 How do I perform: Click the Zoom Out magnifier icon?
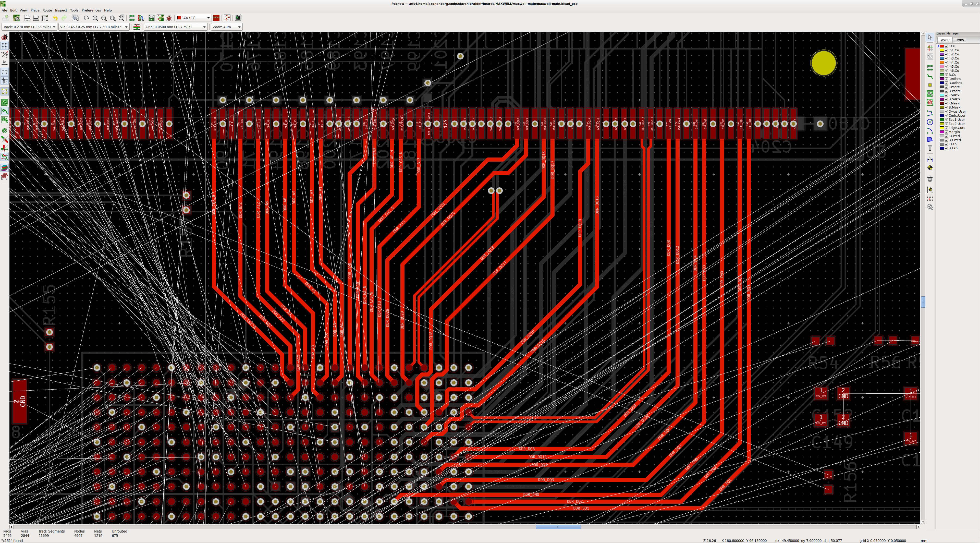pyautogui.click(x=104, y=18)
